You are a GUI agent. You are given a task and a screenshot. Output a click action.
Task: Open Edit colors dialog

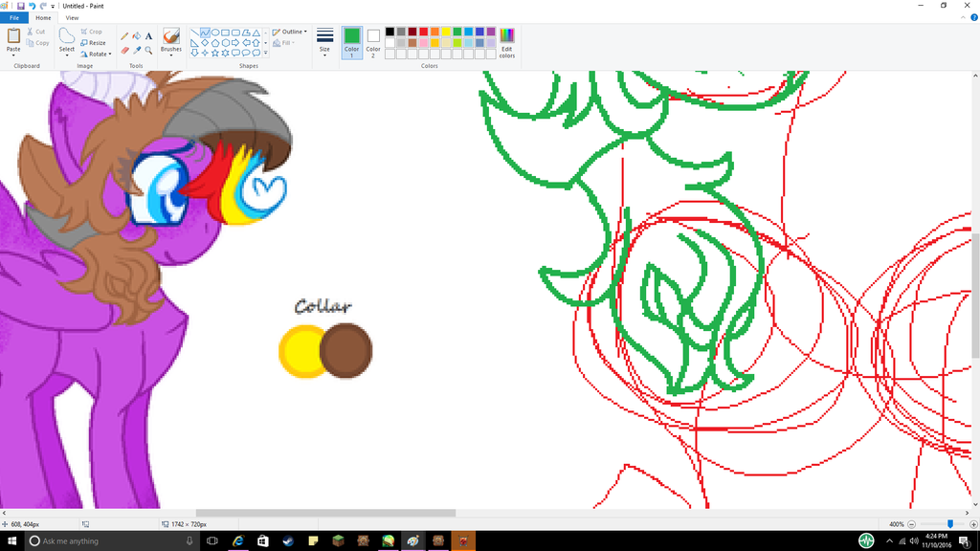pos(507,42)
